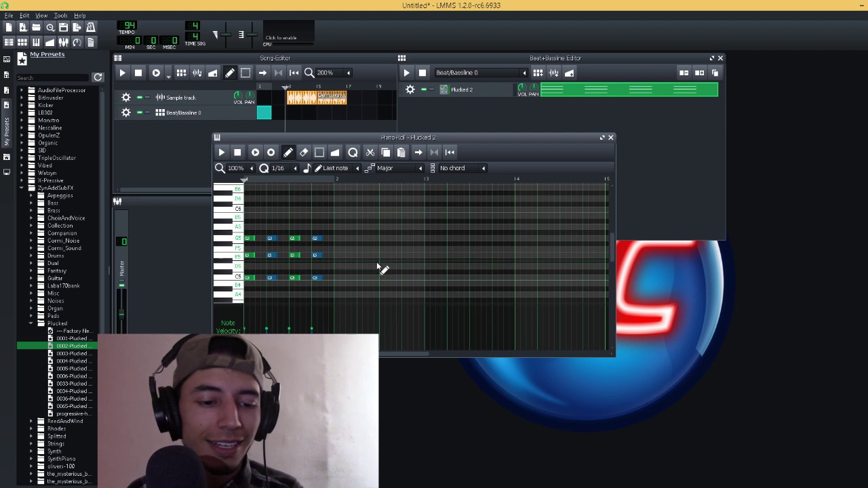868x488 pixels.
Task: Play the song in the Song-Editor
Action: [123, 73]
